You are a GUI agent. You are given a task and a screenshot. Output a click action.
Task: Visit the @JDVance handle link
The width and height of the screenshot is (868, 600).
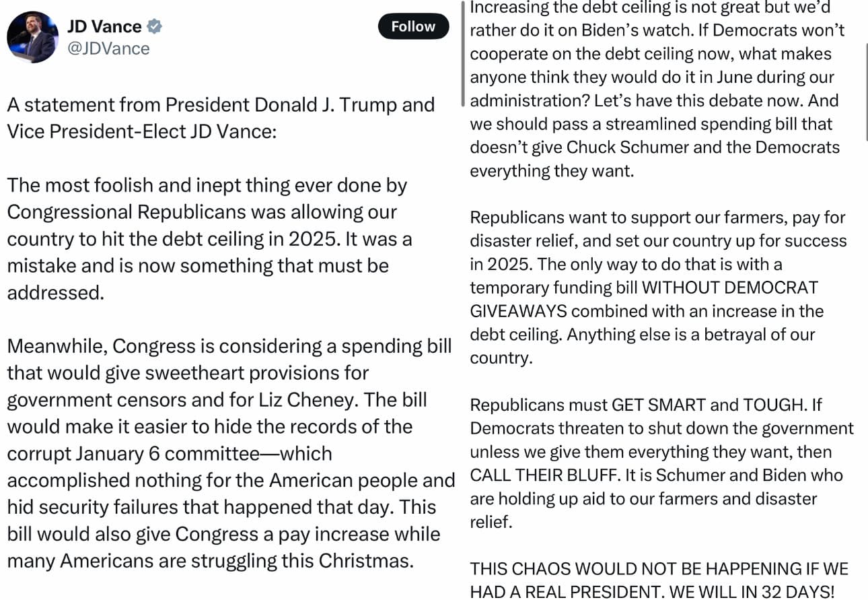click(x=108, y=48)
